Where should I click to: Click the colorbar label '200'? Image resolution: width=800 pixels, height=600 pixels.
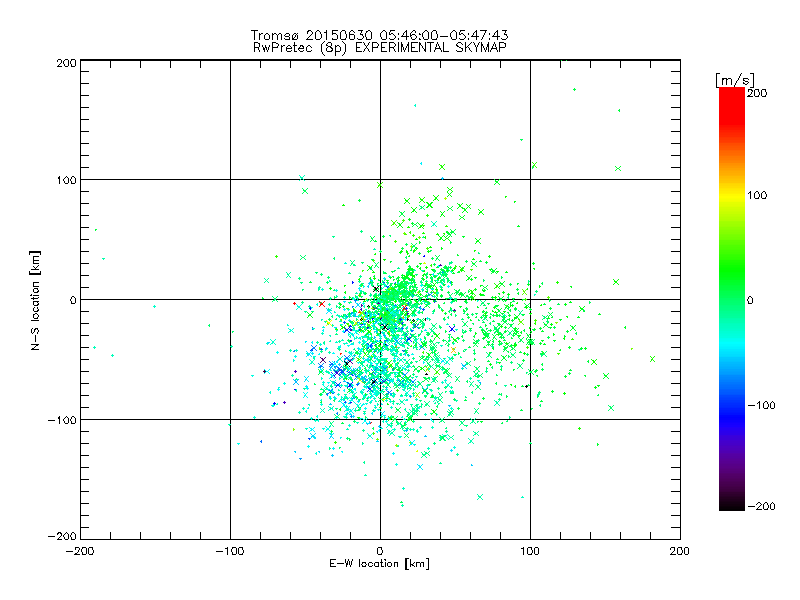coord(757,93)
